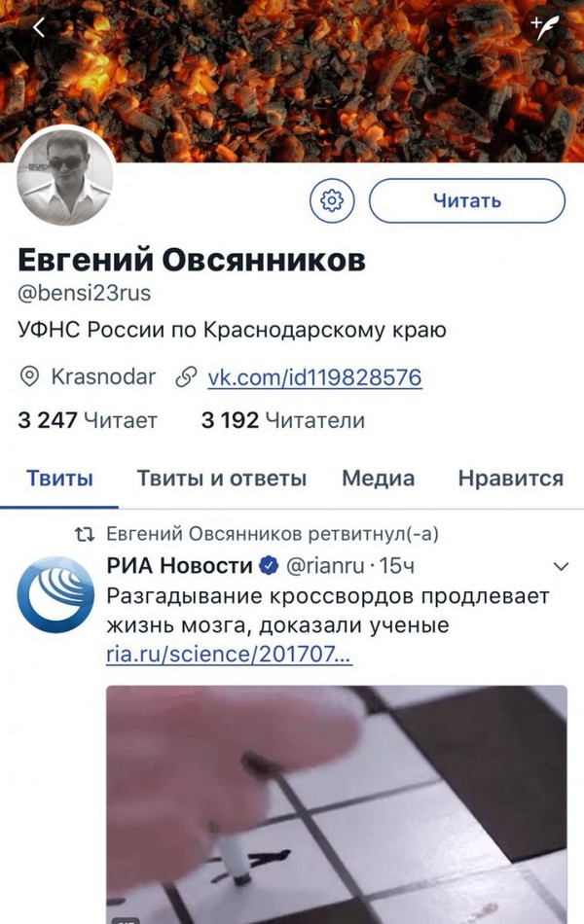Image resolution: width=584 pixels, height=924 pixels.
Task: Open the ria.ru/science article link
Action: (x=229, y=655)
